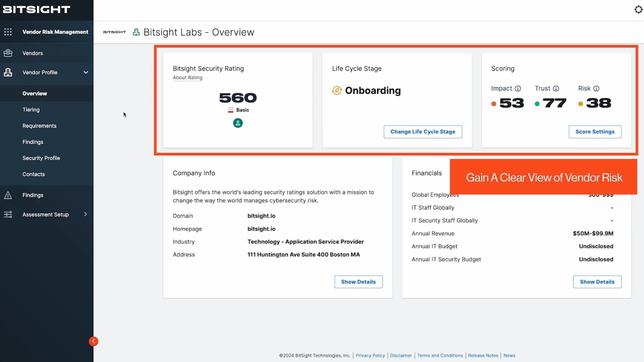This screenshot has width=644, height=362.
Task: Go to Requirements in sidebar
Action: pyautogui.click(x=39, y=126)
